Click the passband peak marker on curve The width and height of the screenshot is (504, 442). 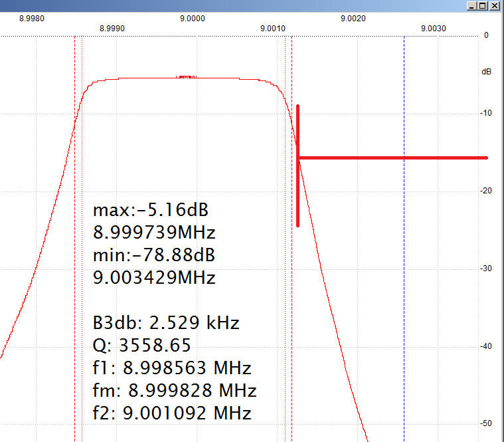[x=187, y=77]
